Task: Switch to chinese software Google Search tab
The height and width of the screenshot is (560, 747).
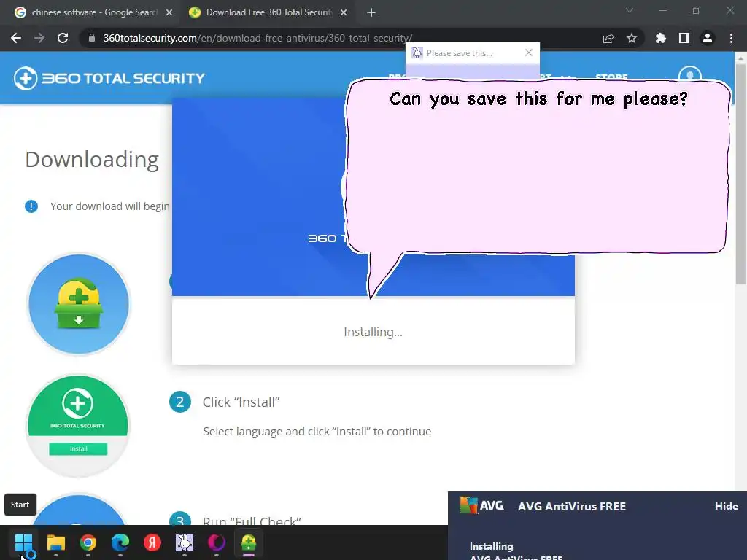Action: tap(93, 12)
